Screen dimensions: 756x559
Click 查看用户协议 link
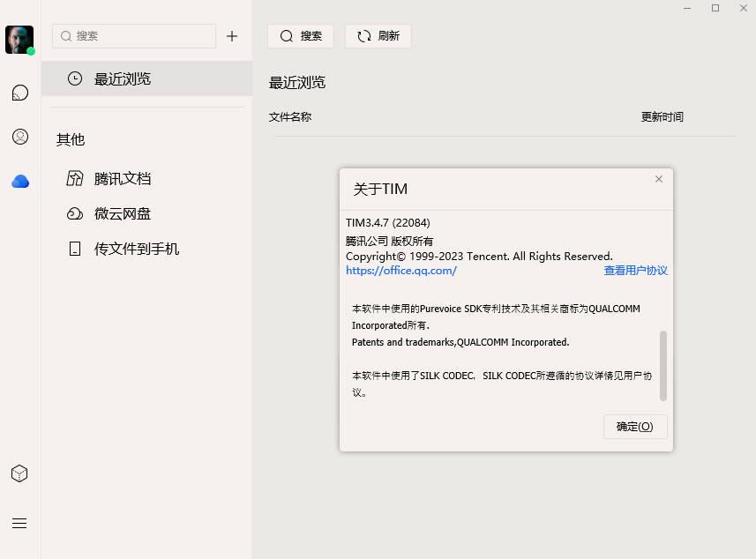pos(635,271)
